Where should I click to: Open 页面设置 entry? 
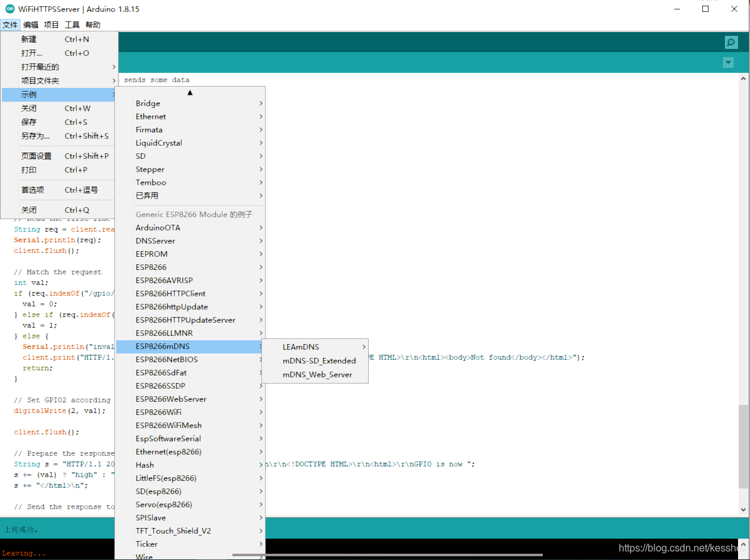59,156
